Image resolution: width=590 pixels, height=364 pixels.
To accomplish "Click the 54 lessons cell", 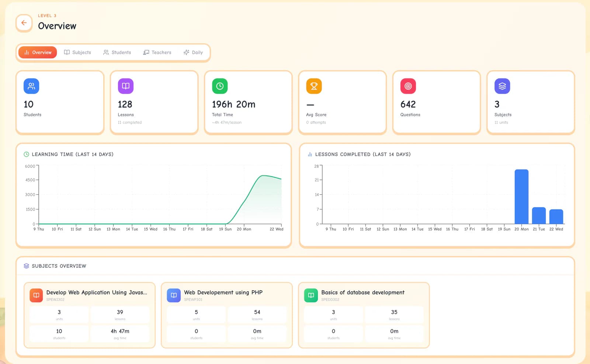I will [257, 315].
